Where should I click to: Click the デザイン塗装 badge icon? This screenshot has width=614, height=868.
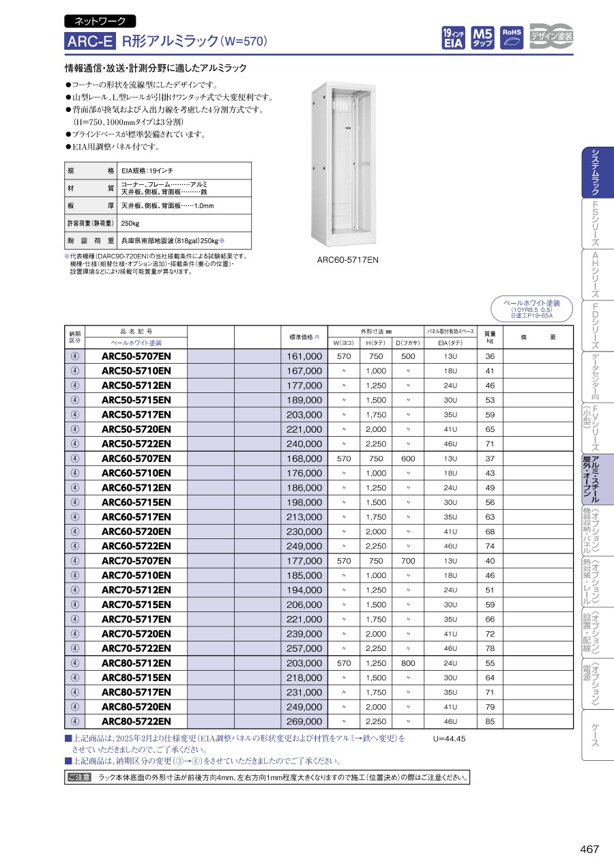pos(551,38)
